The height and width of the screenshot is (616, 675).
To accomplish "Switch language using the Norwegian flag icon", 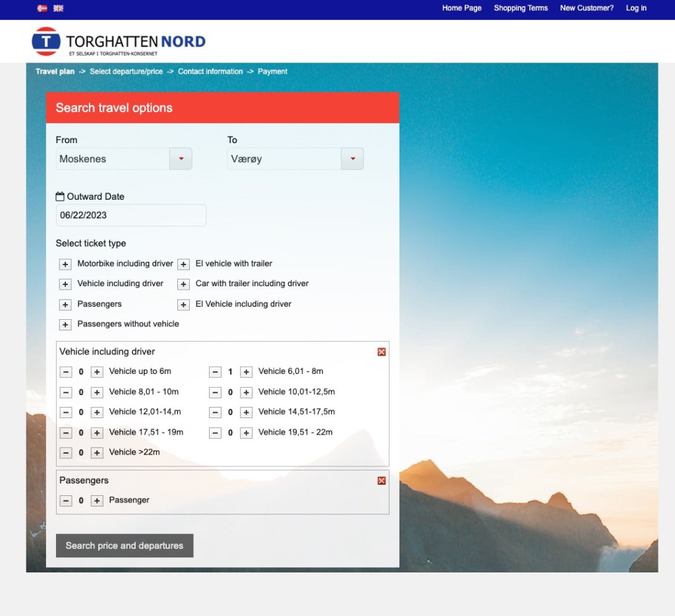I will click(x=42, y=9).
